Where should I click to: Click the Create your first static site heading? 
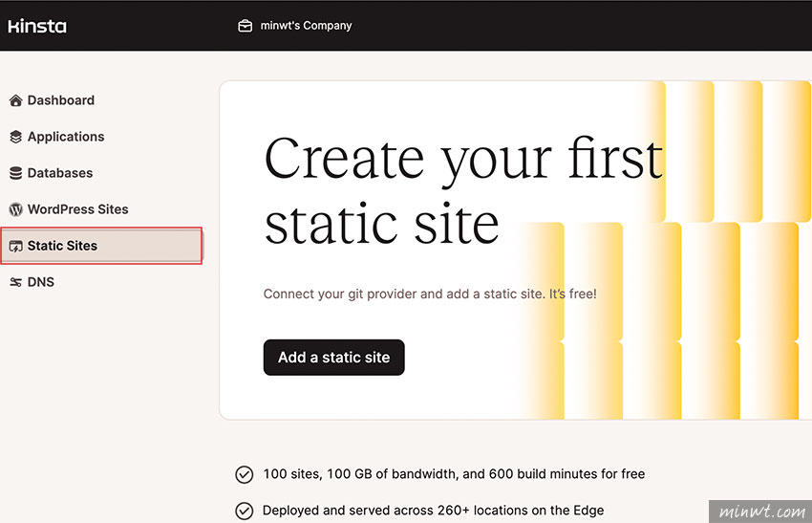pos(463,190)
